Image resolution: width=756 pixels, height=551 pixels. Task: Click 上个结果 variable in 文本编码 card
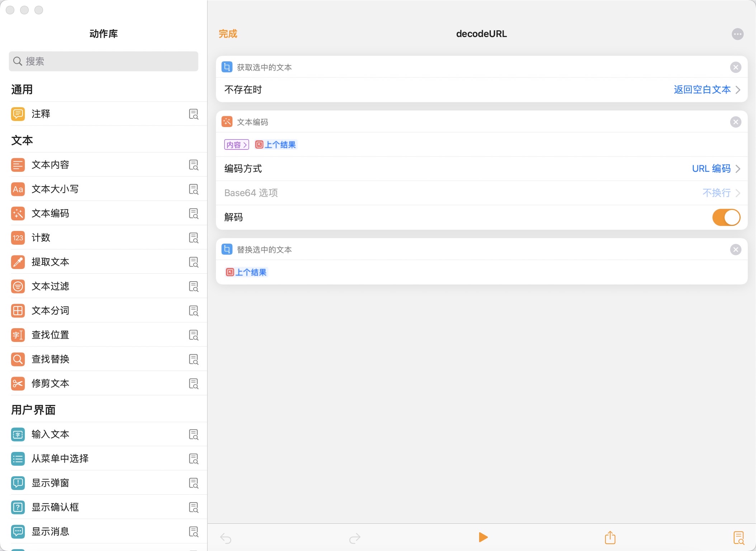tap(275, 145)
